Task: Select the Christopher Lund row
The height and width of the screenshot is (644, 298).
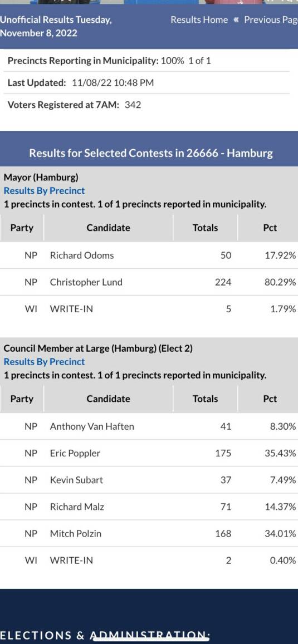Action: pos(149,282)
